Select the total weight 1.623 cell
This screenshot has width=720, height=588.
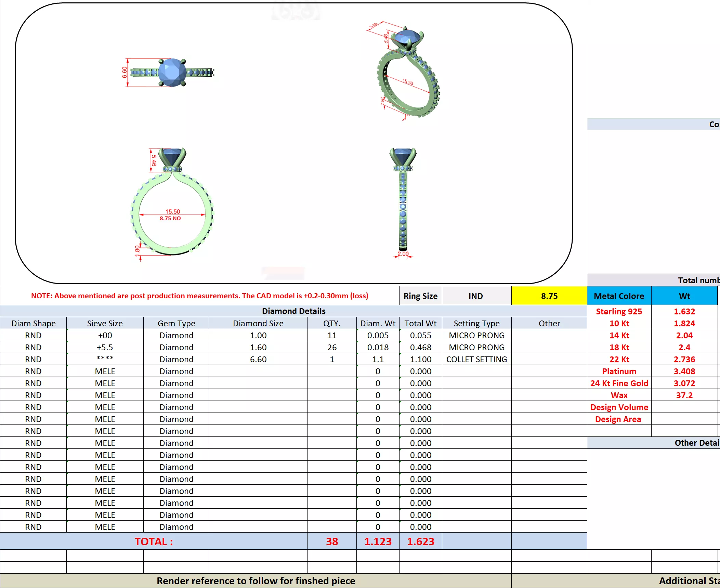[x=420, y=541]
